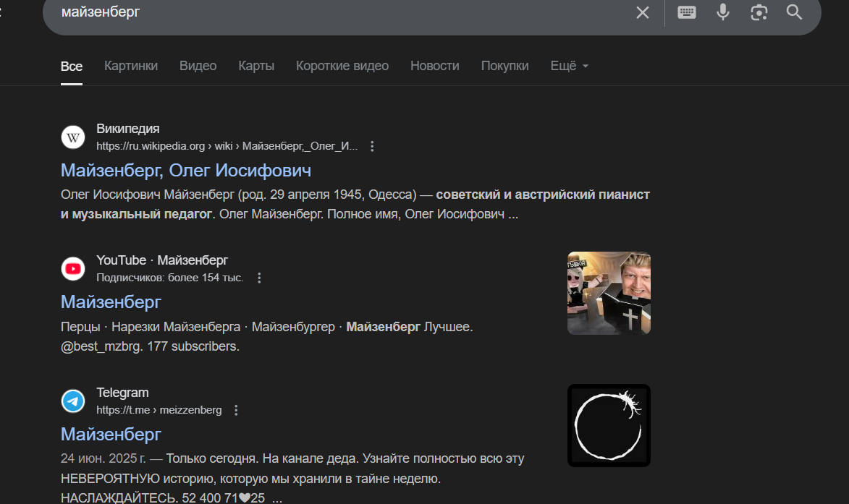Search by image with camera lens icon

[x=759, y=12]
